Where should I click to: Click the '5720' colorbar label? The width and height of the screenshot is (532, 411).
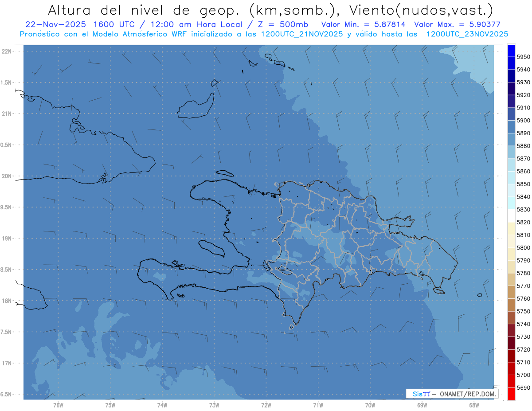coord(523,349)
